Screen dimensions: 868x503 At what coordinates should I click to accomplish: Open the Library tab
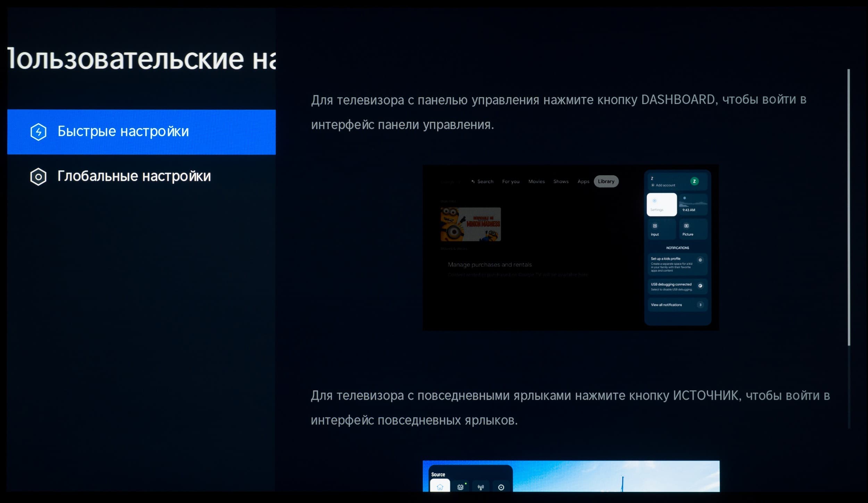coord(606,181)
